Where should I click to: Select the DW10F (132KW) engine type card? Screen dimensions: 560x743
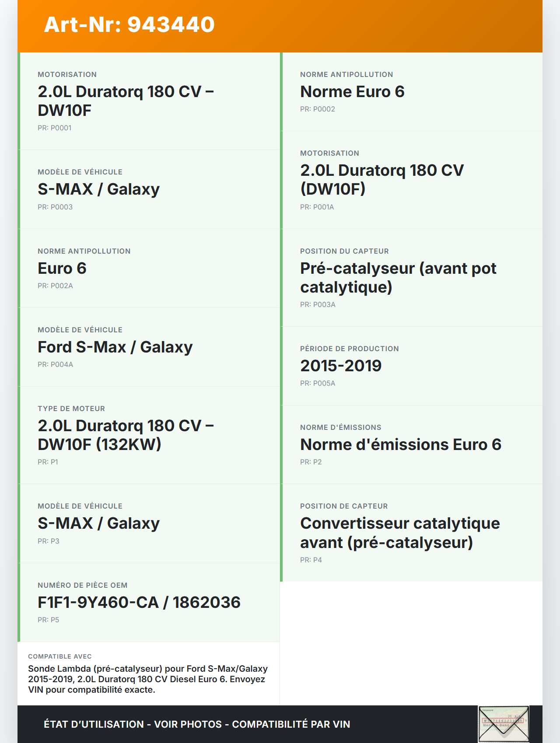(x=149, y=435)
